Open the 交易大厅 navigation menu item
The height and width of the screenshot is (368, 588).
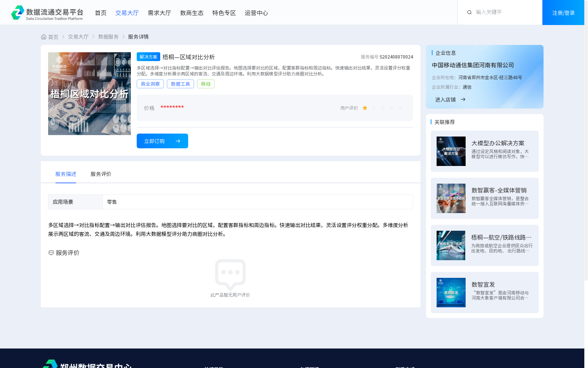(x=127, y=13)
